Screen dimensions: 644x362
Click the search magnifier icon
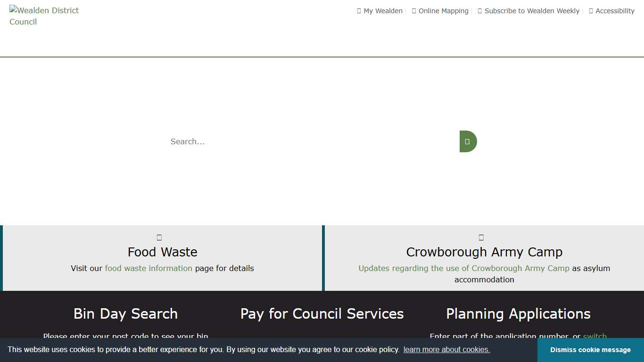467,141
